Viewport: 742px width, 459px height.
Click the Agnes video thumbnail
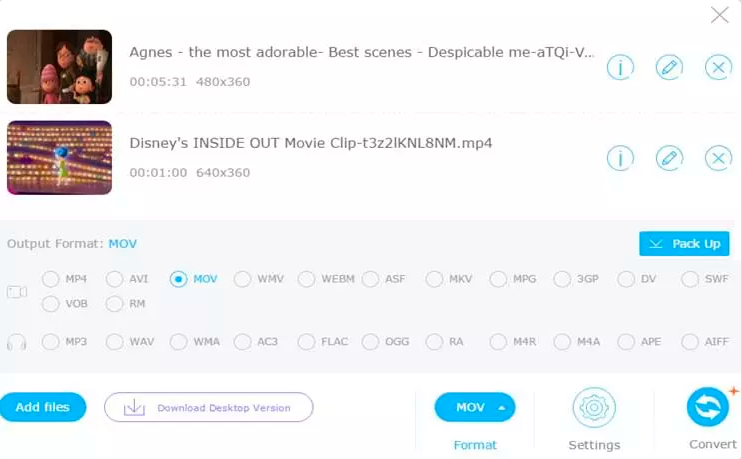pos(59,67)
